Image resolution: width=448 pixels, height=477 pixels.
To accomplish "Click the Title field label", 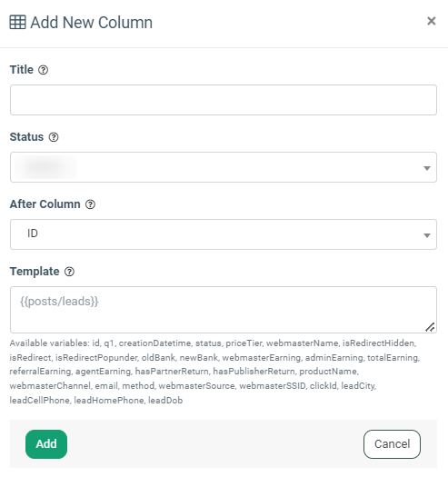I will tap(22, 70).
